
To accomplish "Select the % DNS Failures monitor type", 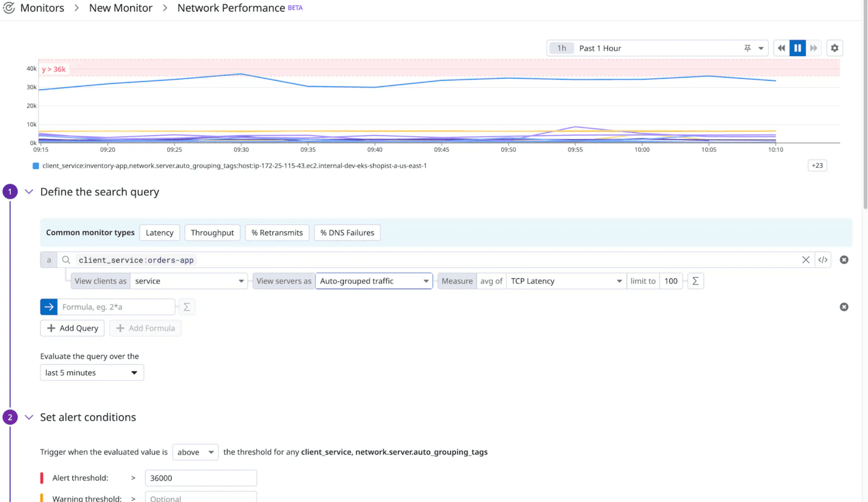I will coord(347,233).
